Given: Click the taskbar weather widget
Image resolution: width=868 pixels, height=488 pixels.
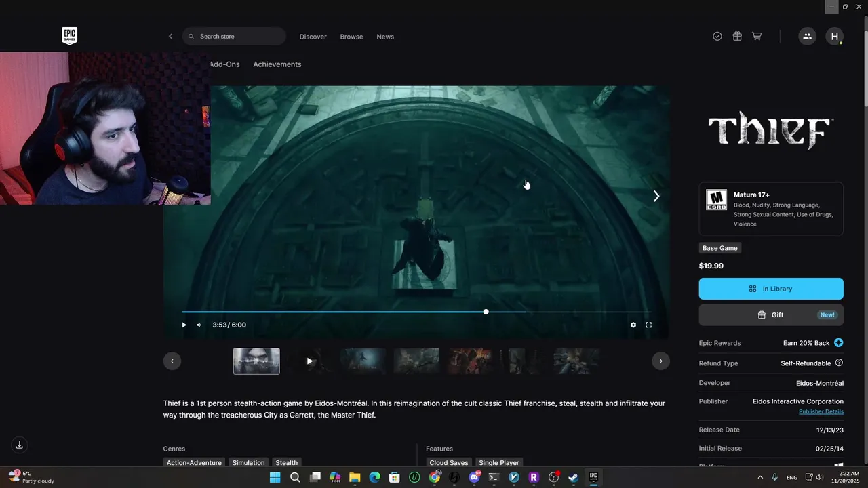Looking at the screenshot, I should pyautogui.click(x=31, y=477).
